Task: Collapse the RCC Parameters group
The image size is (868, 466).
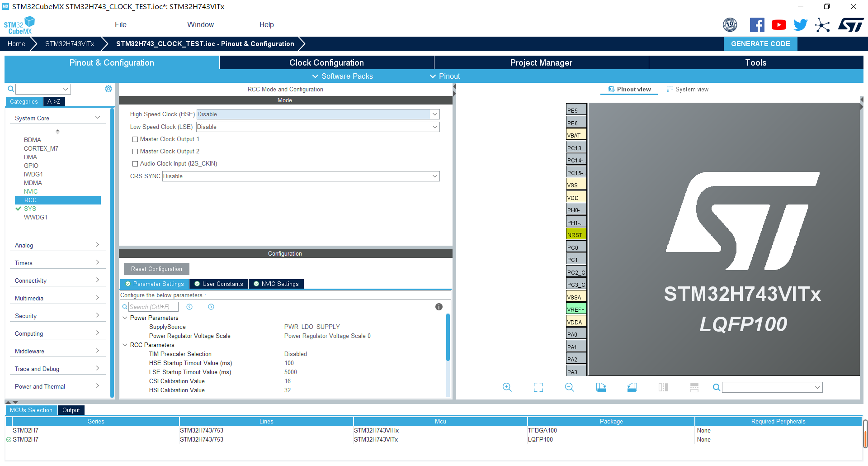Action: (x=125, y=345)
